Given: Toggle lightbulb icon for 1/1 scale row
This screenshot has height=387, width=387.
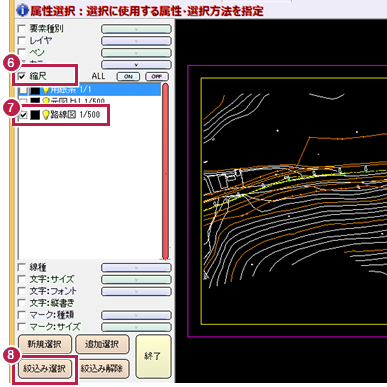Looking at the screenshot, I should [x=46, y=90].
